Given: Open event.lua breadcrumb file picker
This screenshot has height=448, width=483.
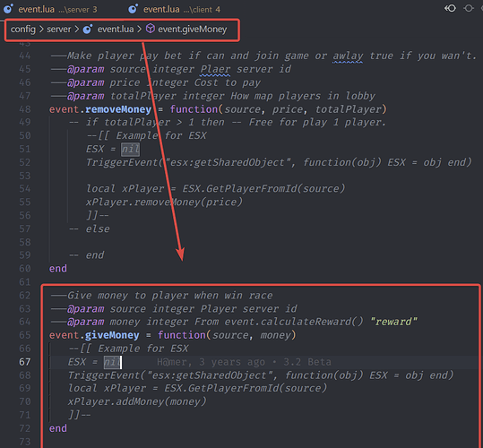Looking at the screenshot, I should 116,30.
